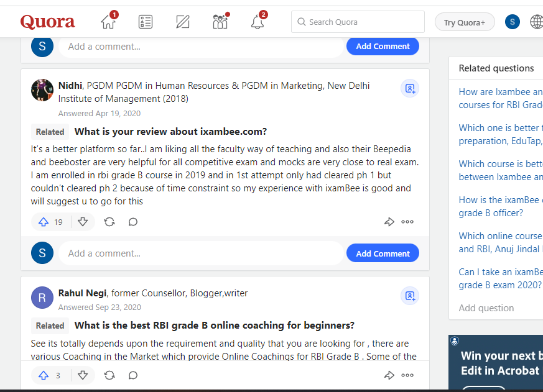This screenshot has height=392, width=543.
Task: Follow Nidhi using the follow icon
Action: [410, 89]
